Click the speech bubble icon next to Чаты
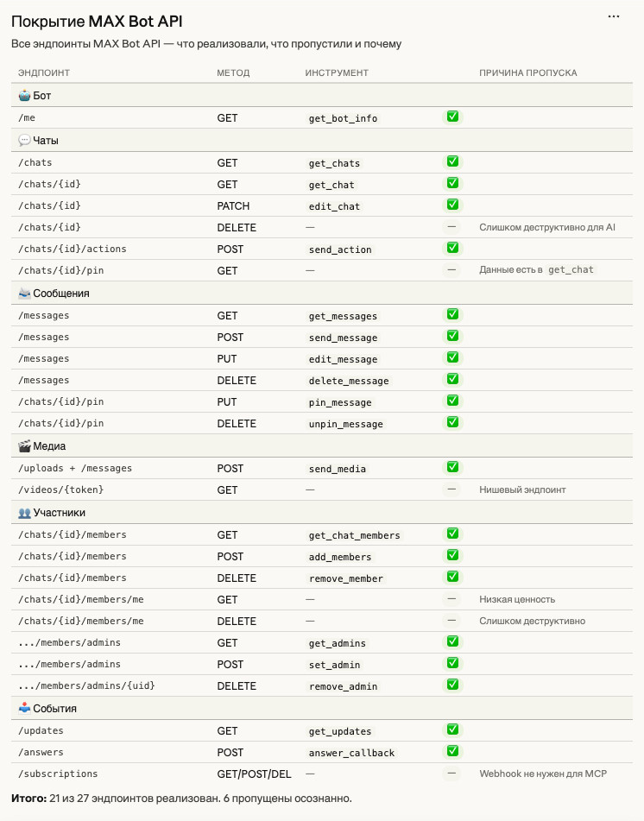This screenshot has width=644, height=821. click(23, 140)
